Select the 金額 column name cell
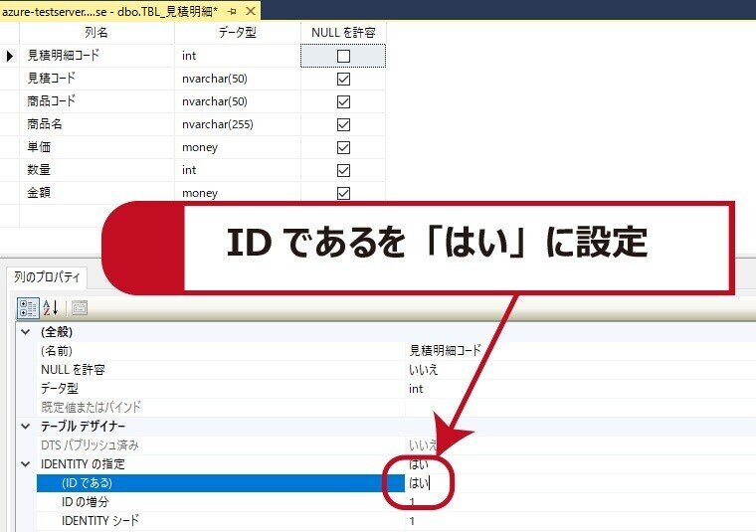Screen dimensions: 756x532 pyautogui.click(x=96, y=193)
